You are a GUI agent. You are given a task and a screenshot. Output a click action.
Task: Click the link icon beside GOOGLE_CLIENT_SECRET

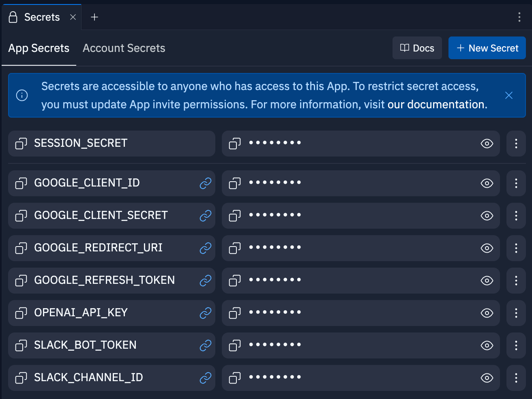point(205,215)
